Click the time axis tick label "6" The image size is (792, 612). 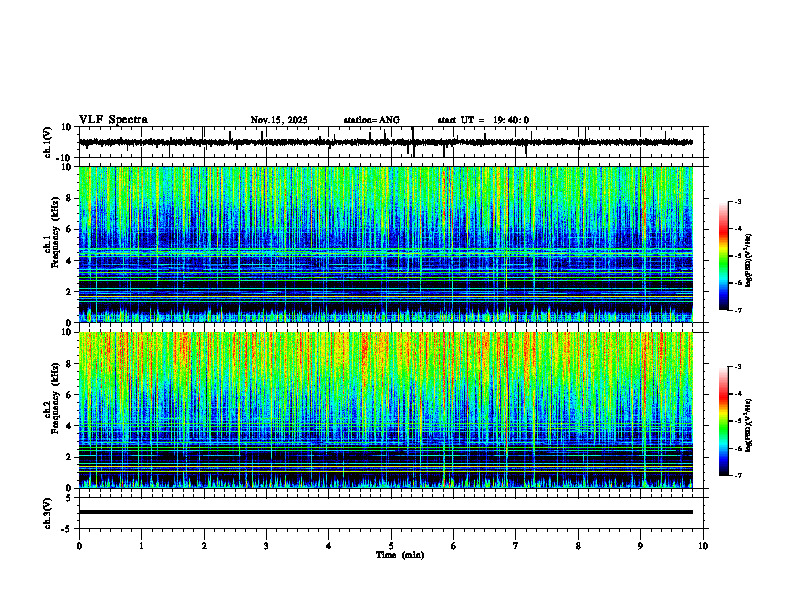(x=454, y=546)
